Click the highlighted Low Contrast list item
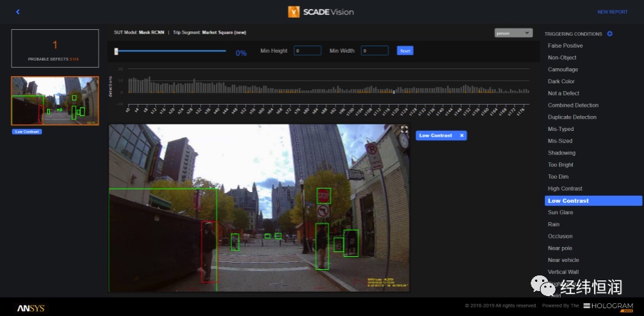Screen dimensions: 644x316 click(593, 201)
